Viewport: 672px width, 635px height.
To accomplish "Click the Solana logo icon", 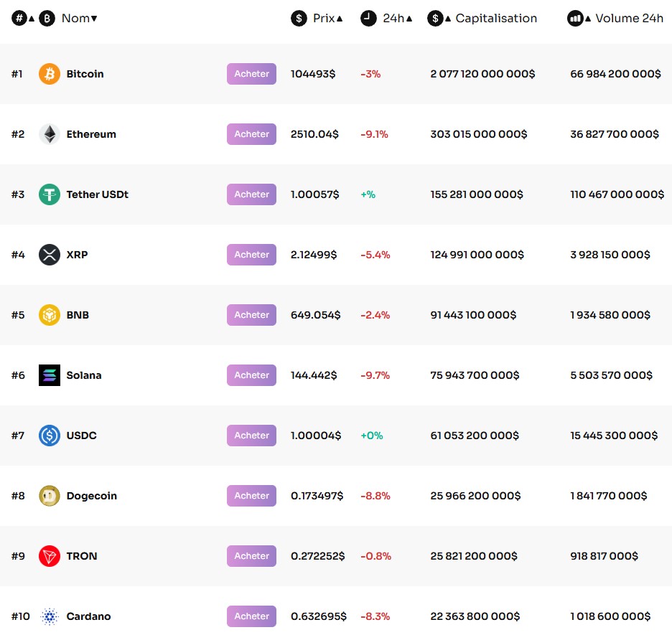I will (49, 375).
